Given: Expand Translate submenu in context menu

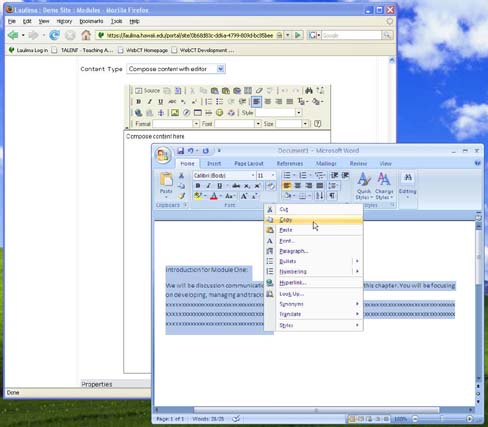Looking at the screenshot, I should pos(313,314).
